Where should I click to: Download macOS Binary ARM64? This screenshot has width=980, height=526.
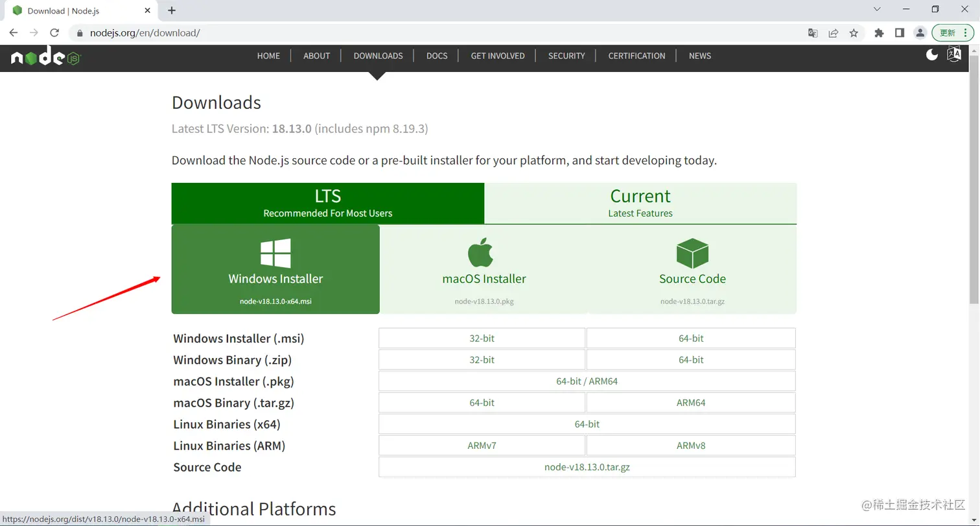(691, 403)
